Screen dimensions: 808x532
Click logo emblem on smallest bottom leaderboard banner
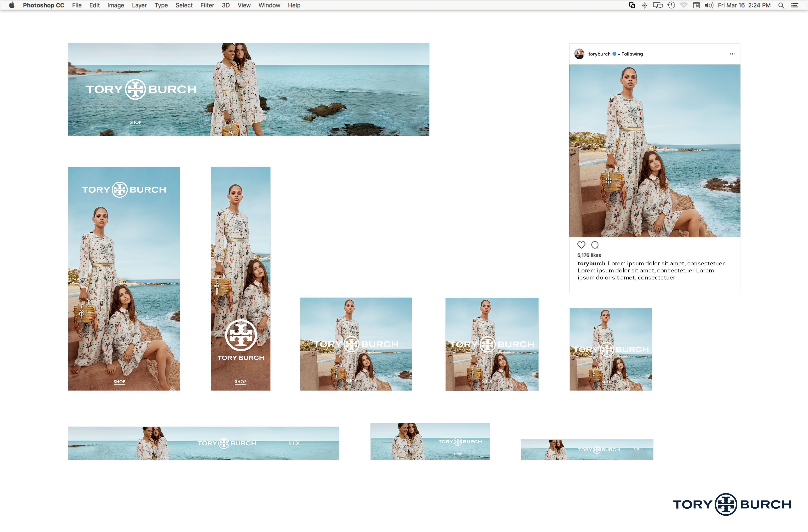[597, 450]
